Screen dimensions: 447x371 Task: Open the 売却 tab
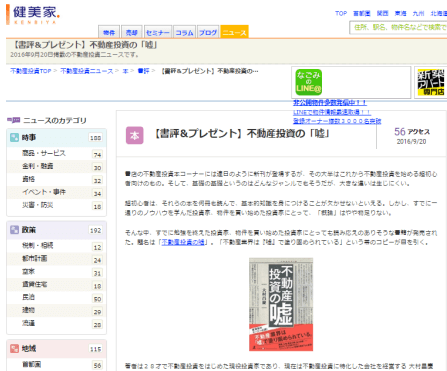(x=132, y=32)
